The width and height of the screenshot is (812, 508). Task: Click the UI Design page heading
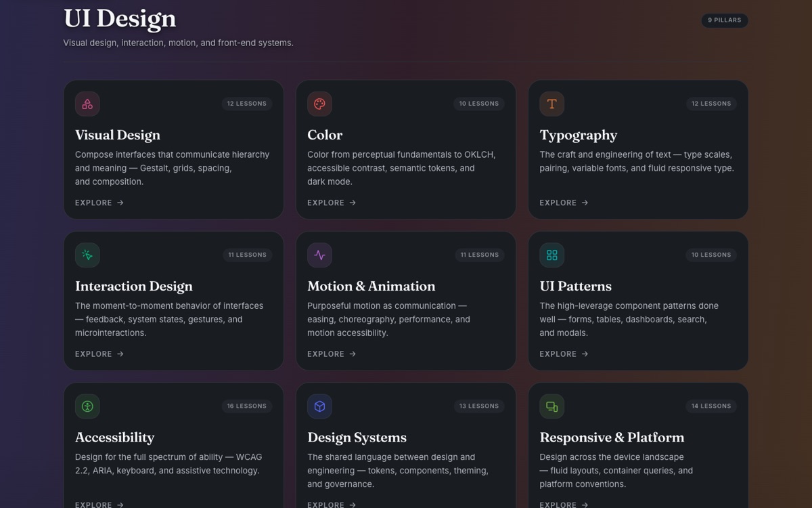point(120,18)
